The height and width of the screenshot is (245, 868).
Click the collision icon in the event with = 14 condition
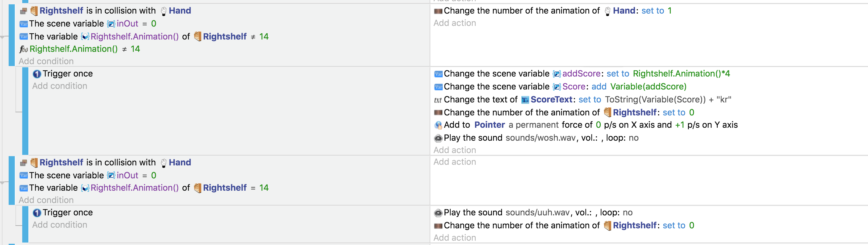(x=23, y=163)
